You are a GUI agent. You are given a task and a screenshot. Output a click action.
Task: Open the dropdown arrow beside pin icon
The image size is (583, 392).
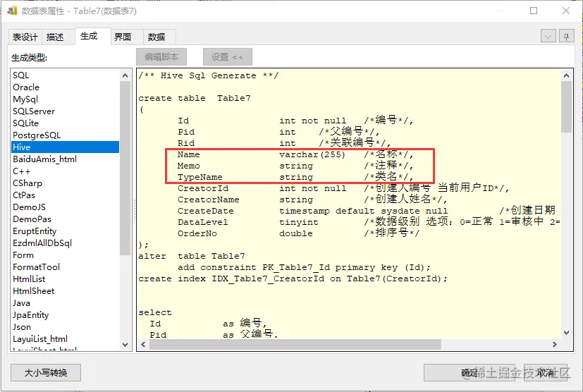[548, 37]
